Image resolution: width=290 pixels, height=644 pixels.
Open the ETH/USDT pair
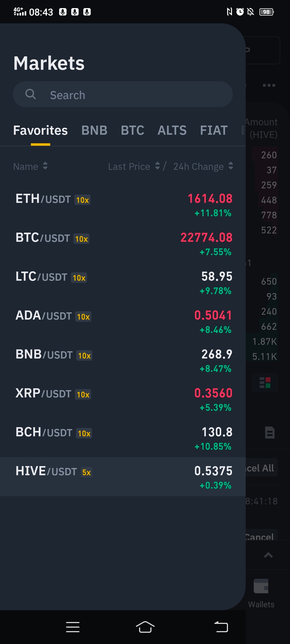pos(123,206)
